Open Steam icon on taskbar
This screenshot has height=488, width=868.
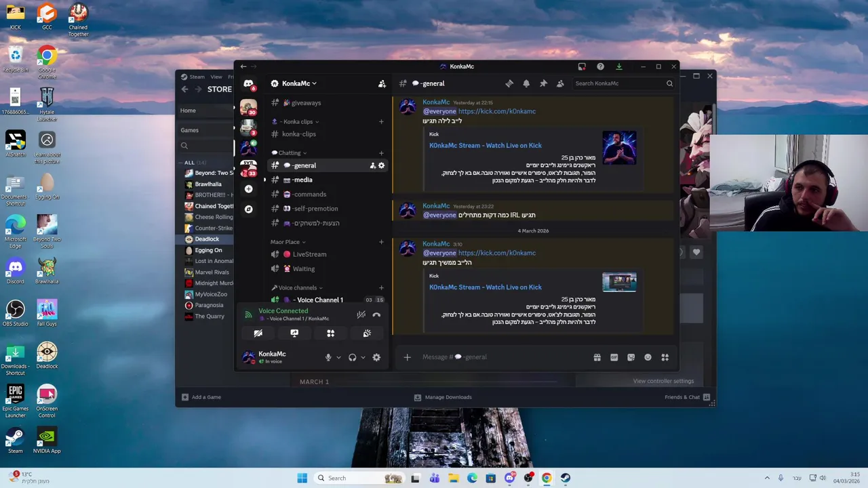click(x=566, y=478)
